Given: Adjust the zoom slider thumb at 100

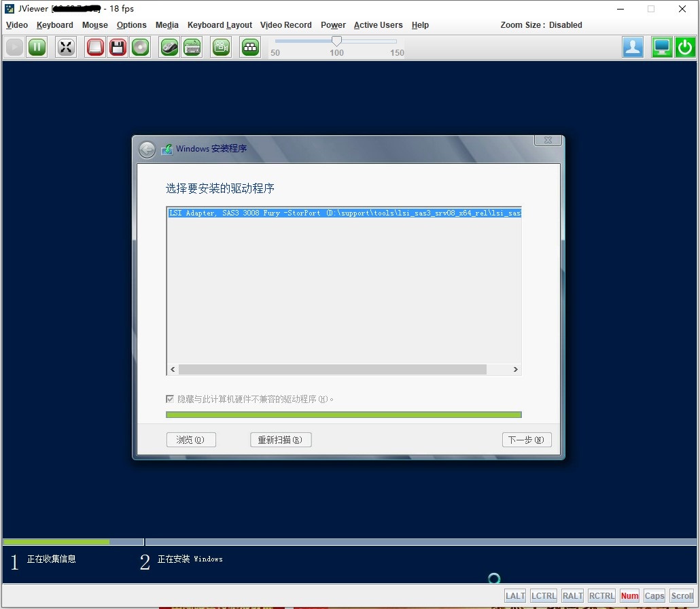Looking at the screenshot, I should (336, 41).
